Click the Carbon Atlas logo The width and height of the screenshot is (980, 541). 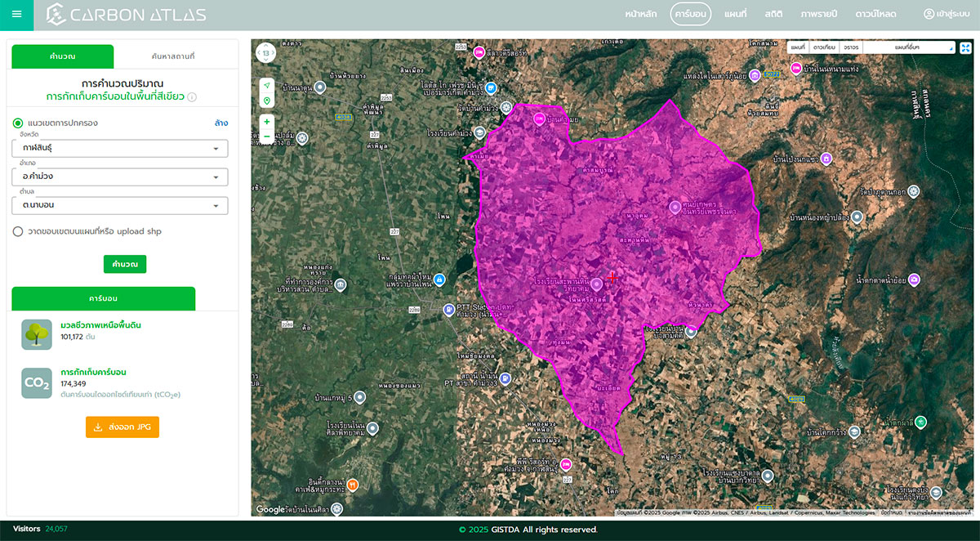click(x=126, y=15)
